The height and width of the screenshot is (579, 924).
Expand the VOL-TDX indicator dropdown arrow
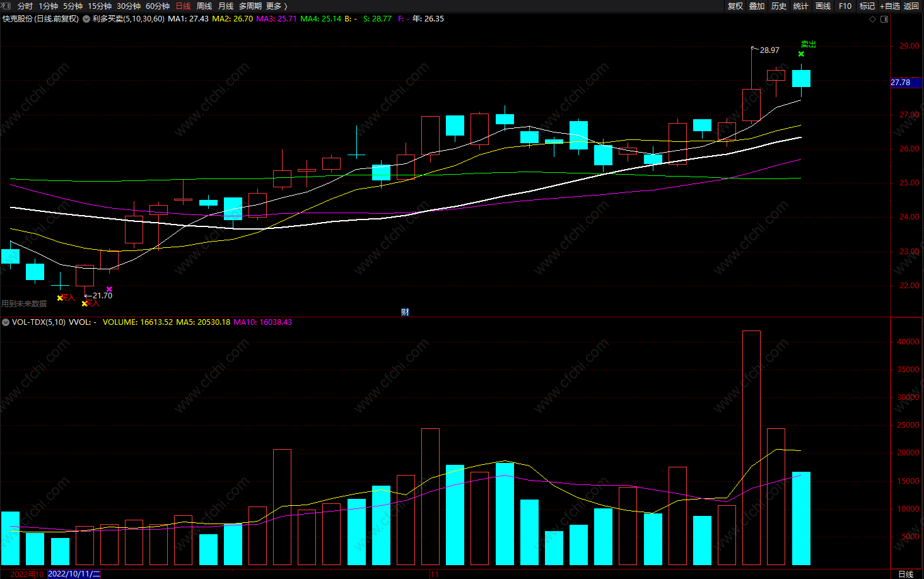[6, 322]
